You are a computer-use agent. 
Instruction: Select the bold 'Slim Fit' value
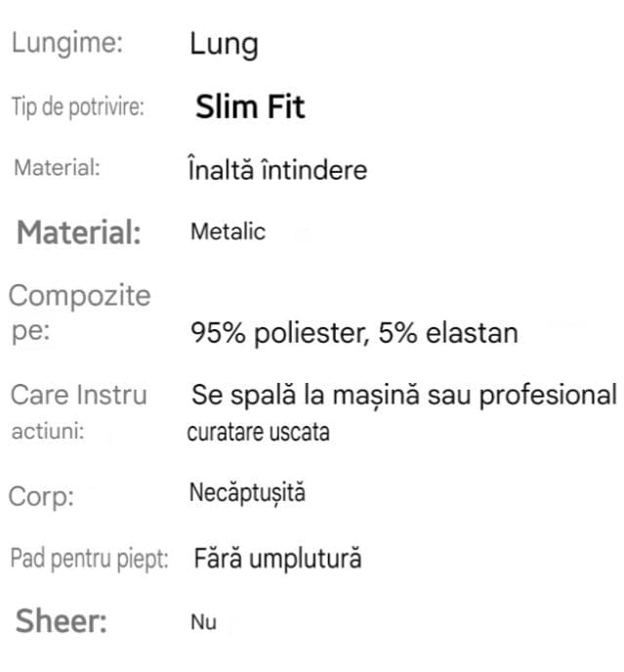[250, 106]
